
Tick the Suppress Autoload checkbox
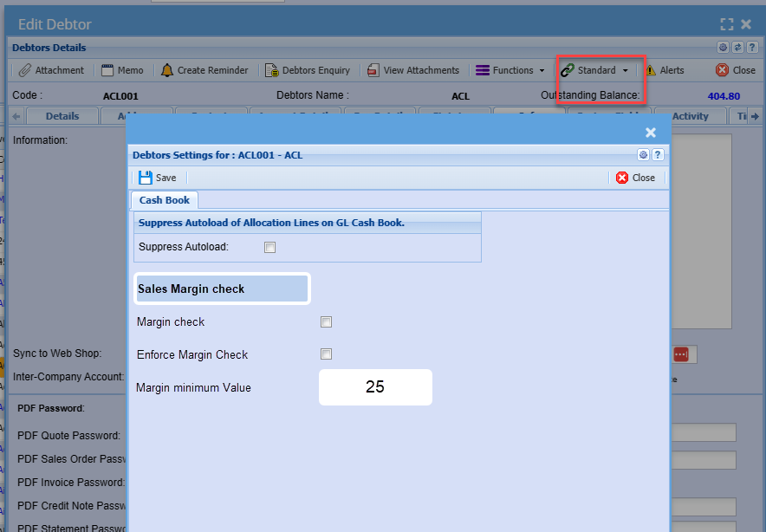click(x=269, y=247)
